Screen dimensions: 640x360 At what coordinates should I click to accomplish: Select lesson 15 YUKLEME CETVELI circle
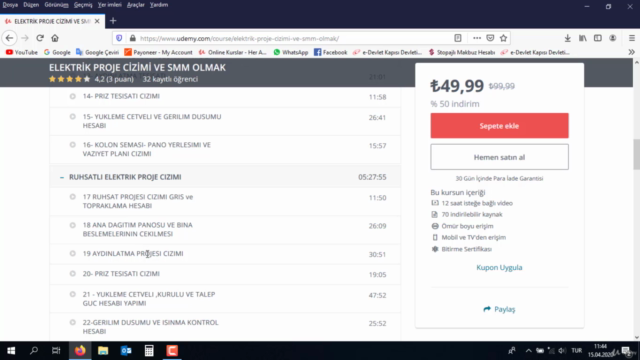click(73, 117)
